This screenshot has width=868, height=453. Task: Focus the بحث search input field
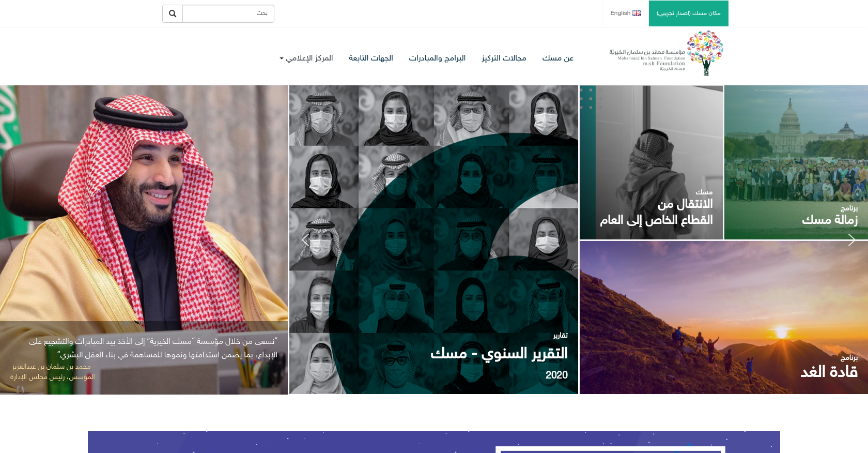(228, 13)
